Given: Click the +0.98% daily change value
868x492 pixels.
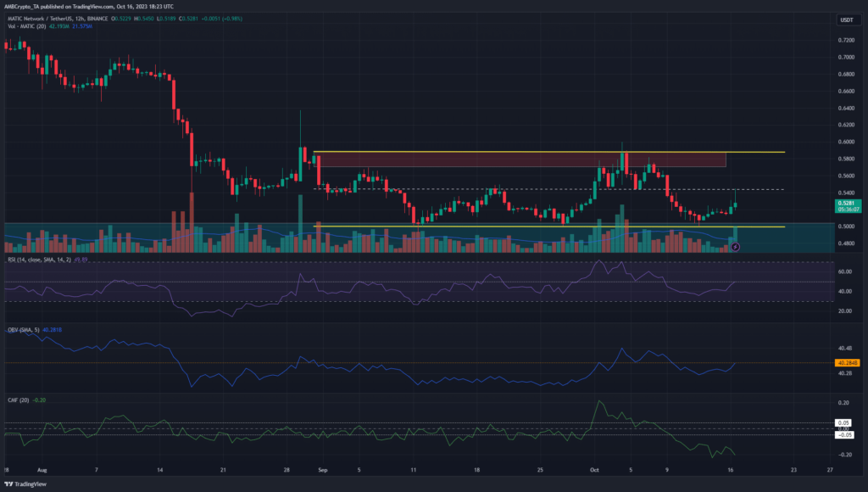Looking at the screenshot, I should pos(231,19).
